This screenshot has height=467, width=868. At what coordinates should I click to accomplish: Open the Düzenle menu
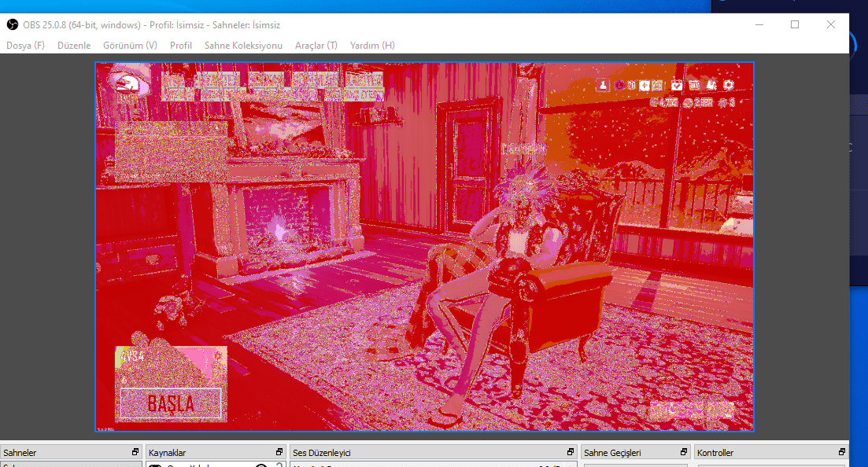74,46
